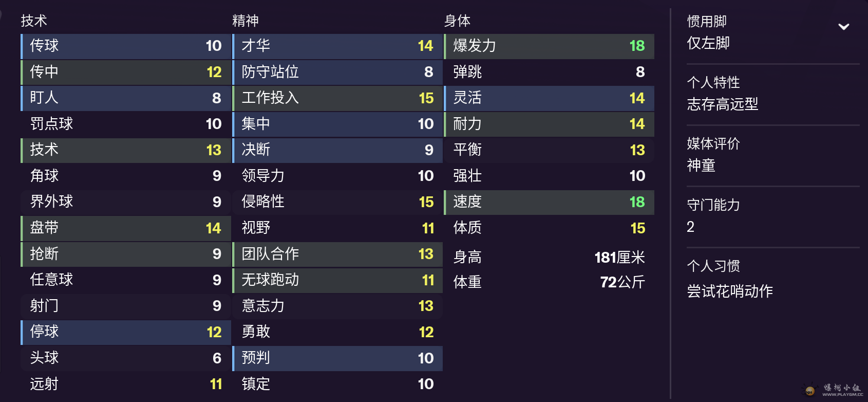The width and height of the screenshot is (868, 402).
Task: Click the 神童 media description
Action: (701, 166)
